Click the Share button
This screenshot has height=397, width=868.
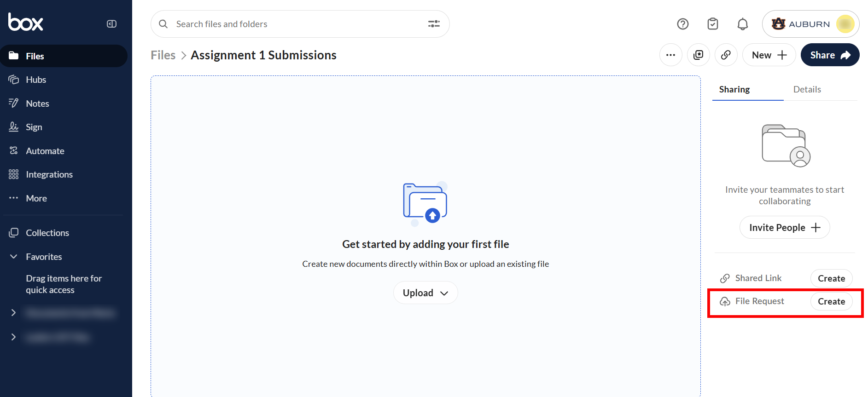click(830, 55)
